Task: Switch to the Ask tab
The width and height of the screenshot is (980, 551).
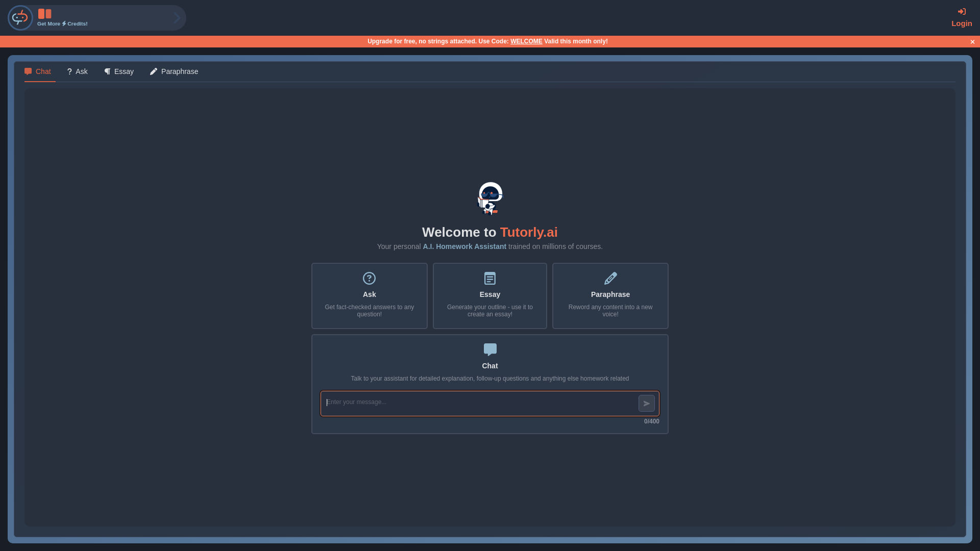Action: pos(78,71)
